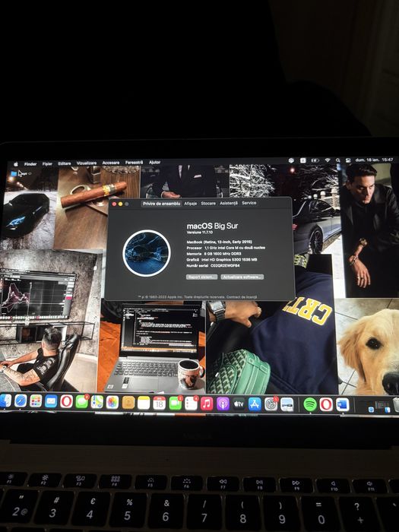This screenshot has width=399, height=532.
Task: Open Control Center in the menu bar
Action: (x=348, y=160)
